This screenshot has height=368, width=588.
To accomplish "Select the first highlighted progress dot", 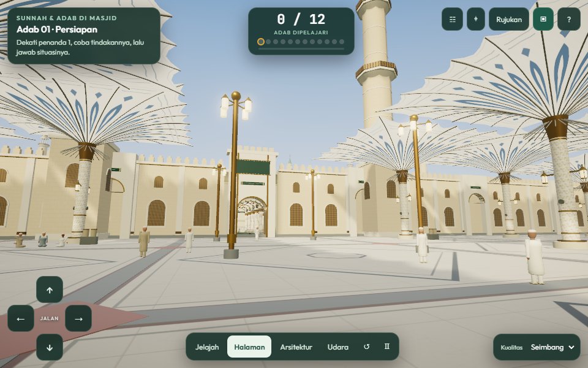I will coord(261,42).
